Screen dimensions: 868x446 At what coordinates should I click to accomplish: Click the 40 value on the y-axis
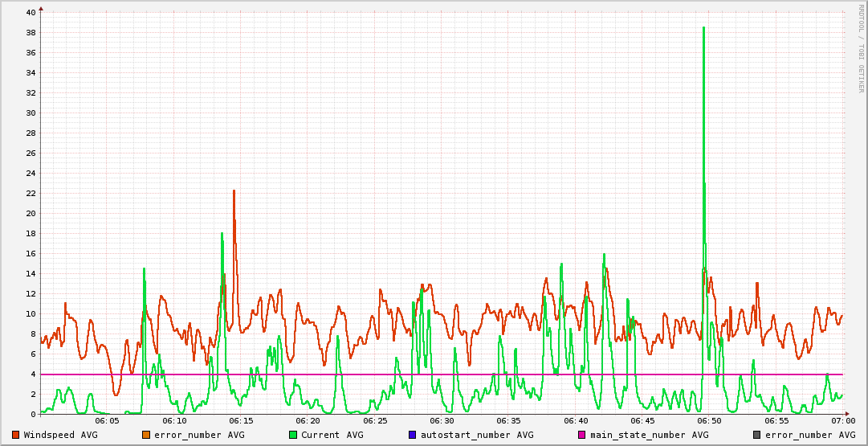(31, 12)
